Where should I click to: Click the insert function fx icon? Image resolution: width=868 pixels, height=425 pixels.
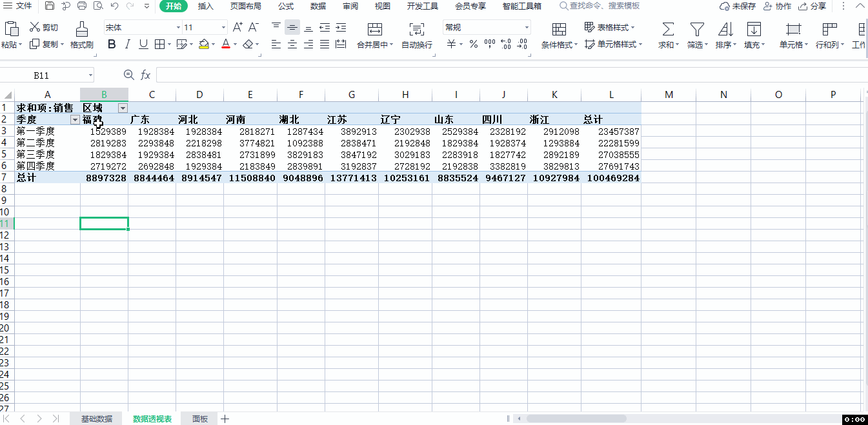[x=145, y=75]
